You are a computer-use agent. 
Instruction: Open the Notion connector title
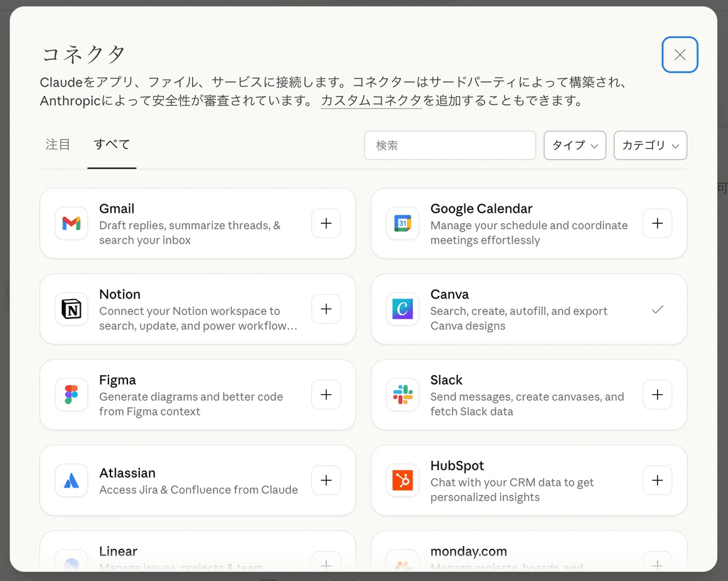(120, 294)
